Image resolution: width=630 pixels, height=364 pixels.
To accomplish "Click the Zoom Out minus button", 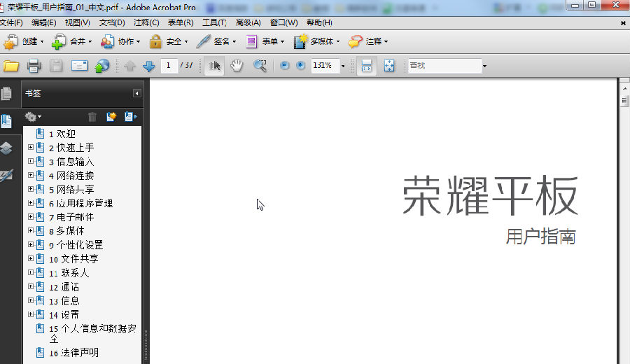I will click(284, 65).
